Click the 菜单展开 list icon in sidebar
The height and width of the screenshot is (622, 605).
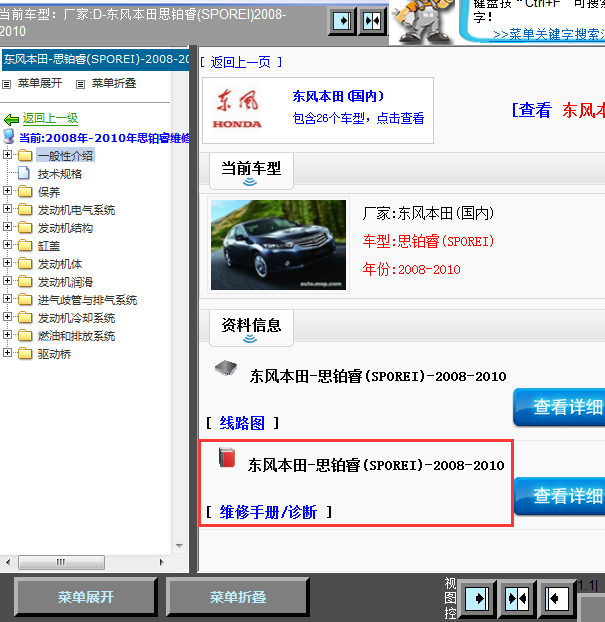pyautogui.click(x=6, y=84)
